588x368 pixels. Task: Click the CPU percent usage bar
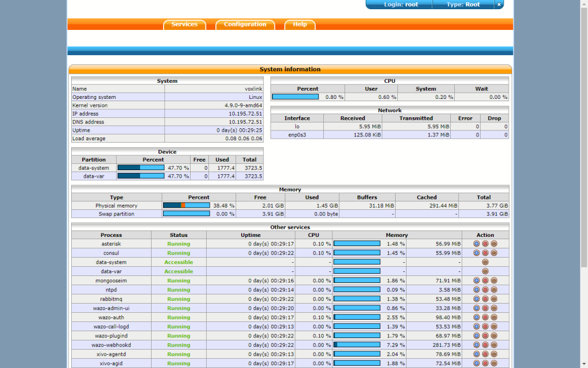pos(295,97)
